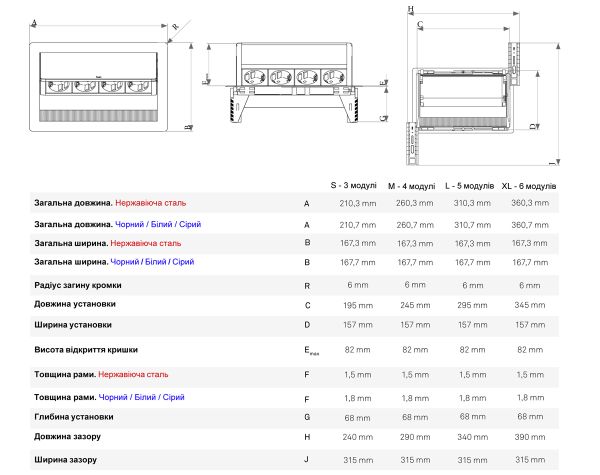Click the 210,7 mm value cell

point(357,224)
